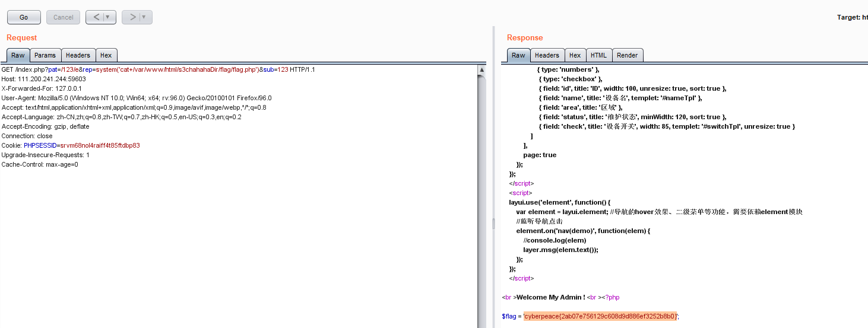Image resolution: width=868 pixels, height=328 pixels.
Task: Click the Cache-Control: max-age=0 line
Action: [40, 164]
